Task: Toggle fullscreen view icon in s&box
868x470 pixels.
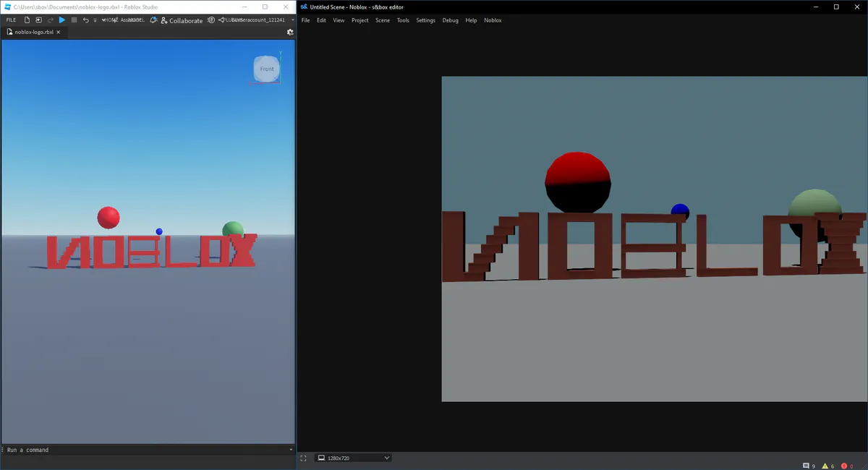Action: pyautogui.click(x=303, y=458)
